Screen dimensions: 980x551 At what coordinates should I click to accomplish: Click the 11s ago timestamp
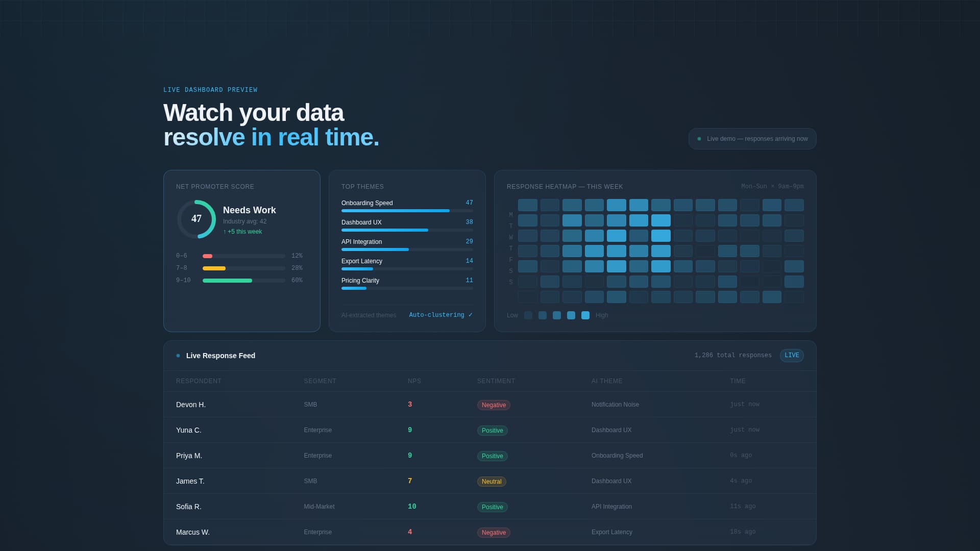(743, 507)
